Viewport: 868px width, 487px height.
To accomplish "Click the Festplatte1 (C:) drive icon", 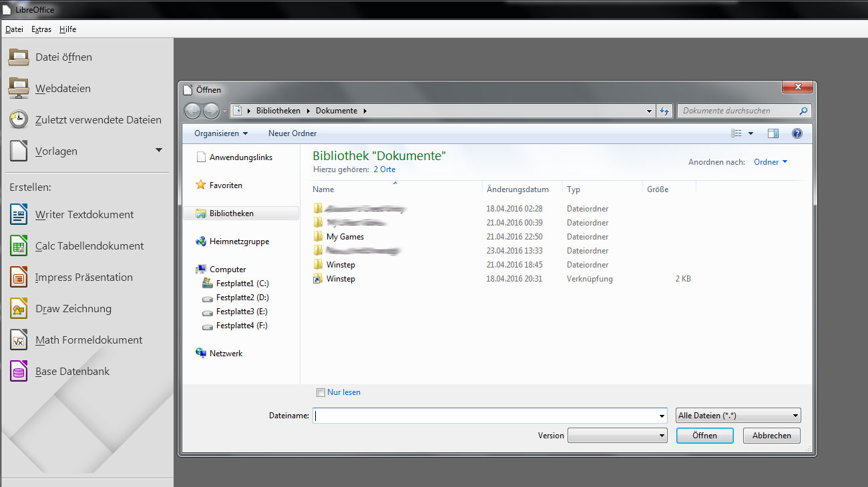I will pyautogui.click(x=208, y=284).
